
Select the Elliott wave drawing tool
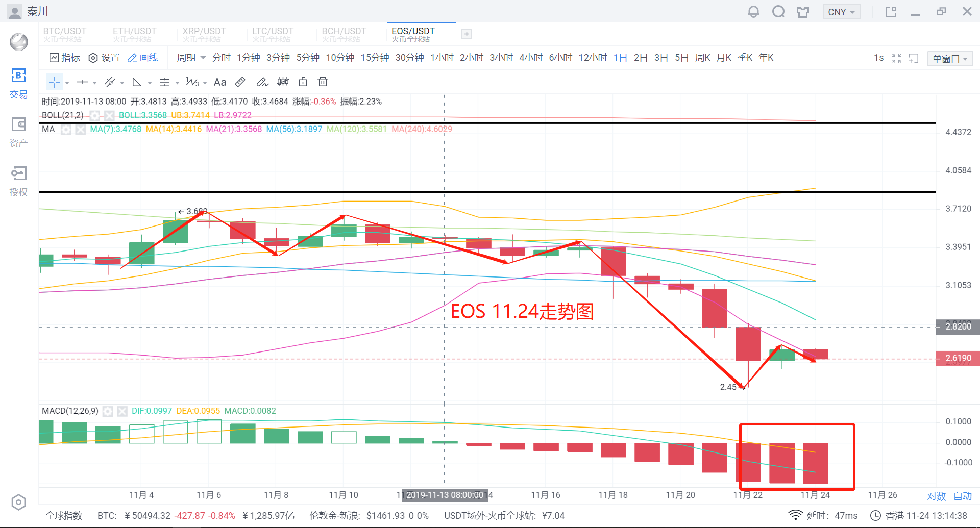coord(192,82)
